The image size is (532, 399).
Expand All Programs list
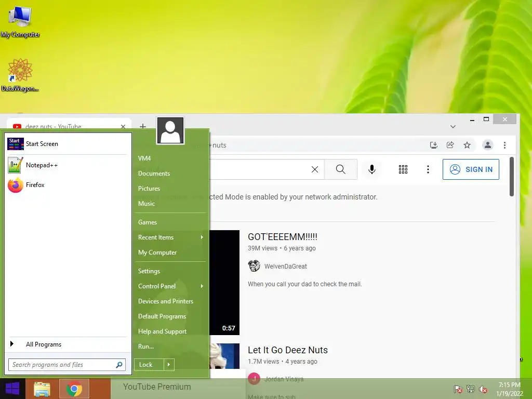point(67,344)
